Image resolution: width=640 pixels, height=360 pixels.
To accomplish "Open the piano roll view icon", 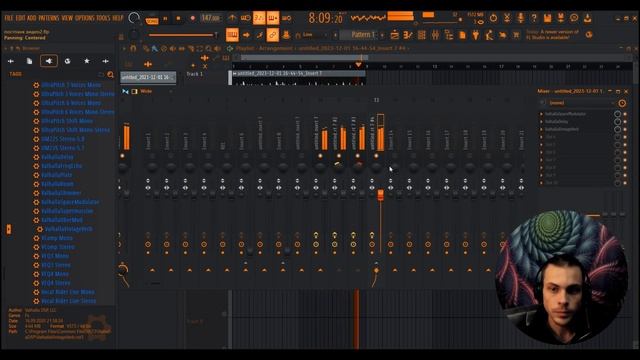I will [408, 35].
